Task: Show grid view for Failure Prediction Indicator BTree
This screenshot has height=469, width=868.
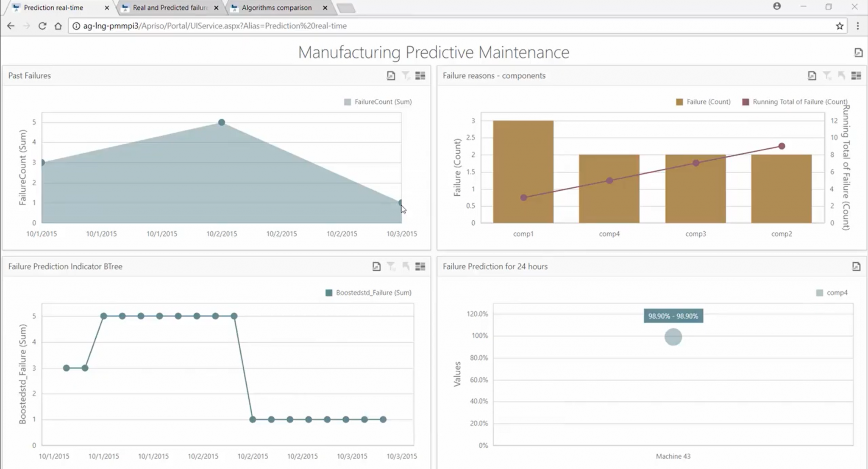Action: [x=420, y=266]
